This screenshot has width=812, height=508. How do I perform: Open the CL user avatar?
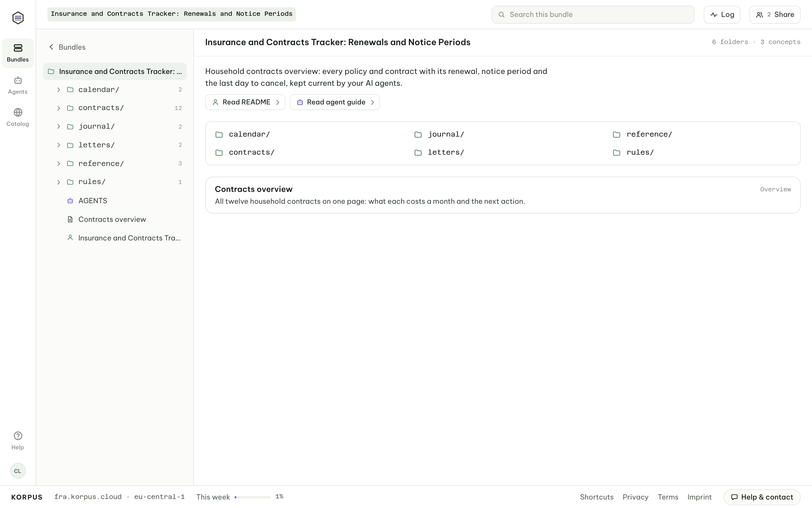[18, 471]
